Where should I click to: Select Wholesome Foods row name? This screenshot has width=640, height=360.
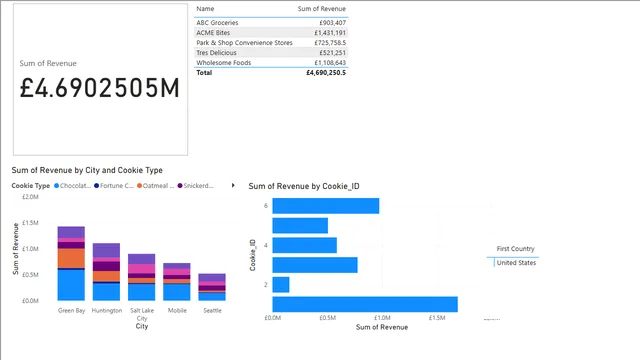click(224, 62)
